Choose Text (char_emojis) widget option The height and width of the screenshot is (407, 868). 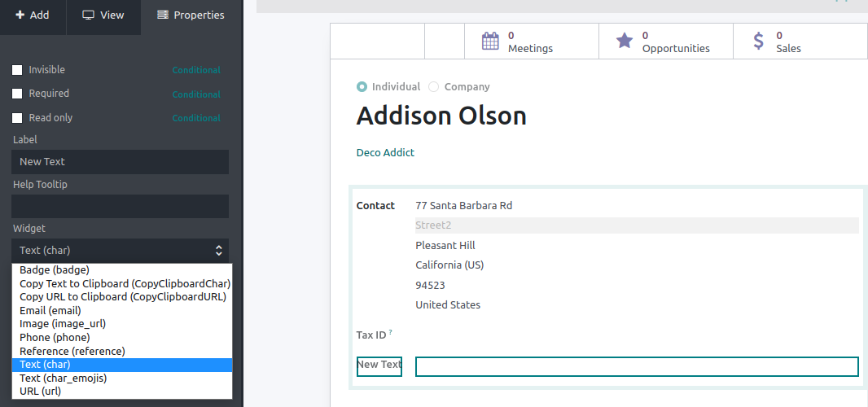coord(122,379)
